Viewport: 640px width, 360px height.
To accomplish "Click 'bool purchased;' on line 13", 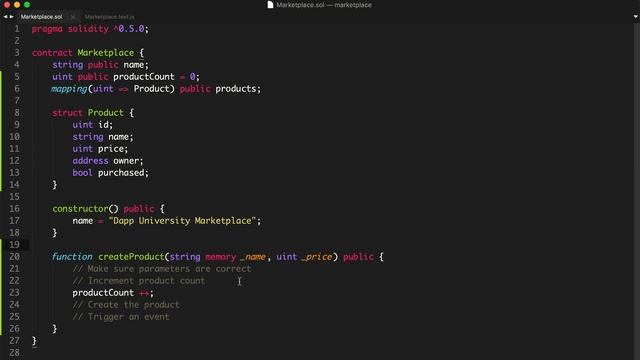I will tap(111, 173).
